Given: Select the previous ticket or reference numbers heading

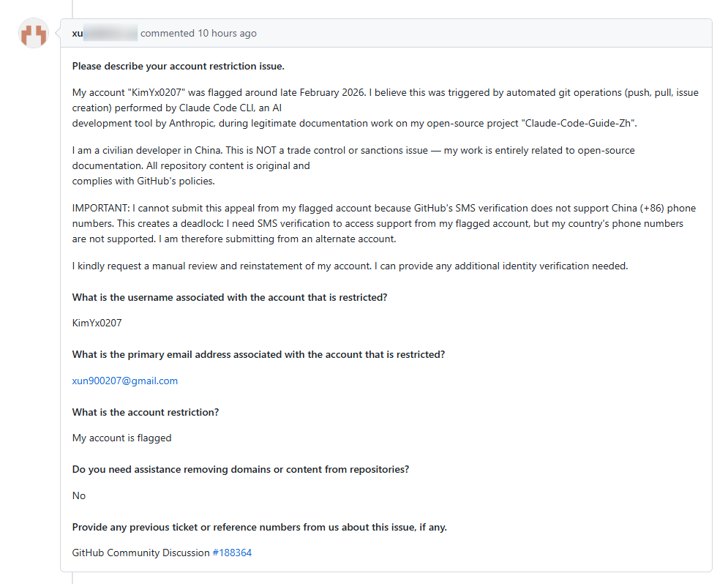Looking at the screenshot, I should pyautogui.click(x=260, y=527).
